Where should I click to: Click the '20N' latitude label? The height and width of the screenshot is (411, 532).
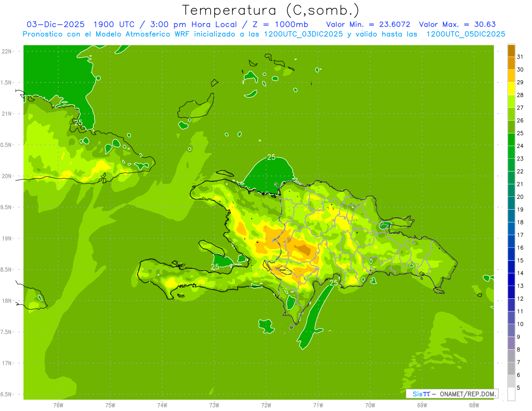pos(7,176)
